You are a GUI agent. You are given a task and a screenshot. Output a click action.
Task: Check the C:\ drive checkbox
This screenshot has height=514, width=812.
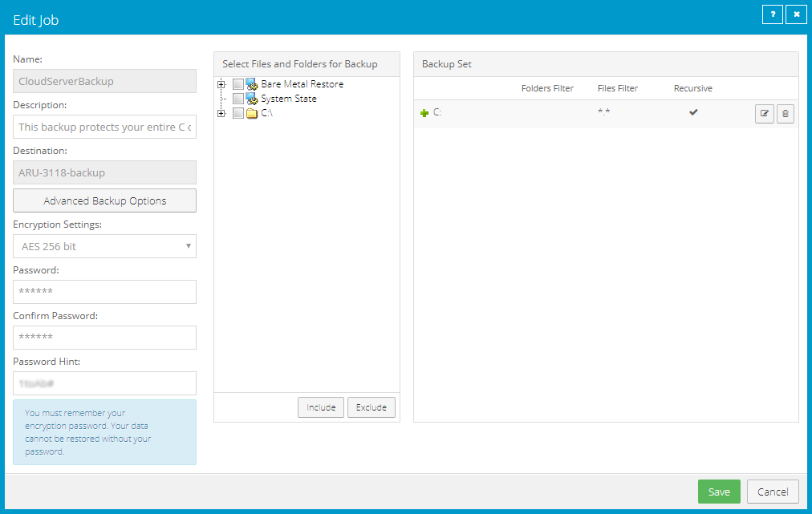pyautogui.click(x=238, y=113)
